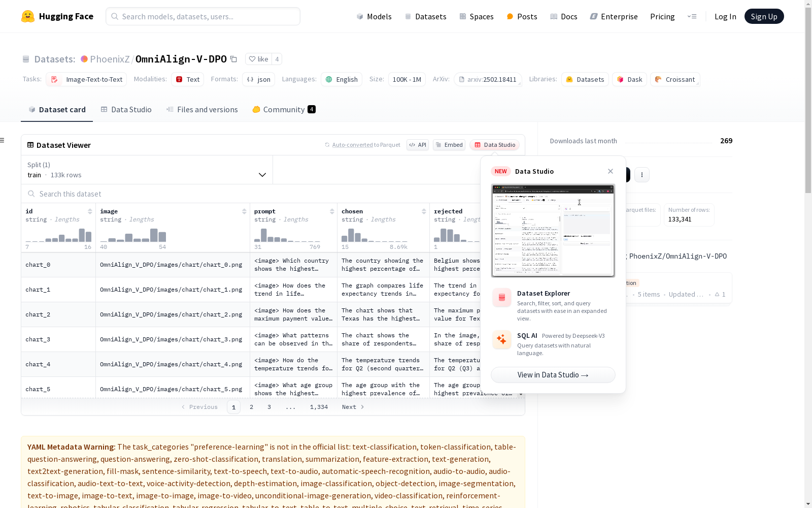Go to Spaces in the top navigation

point(477,16)
